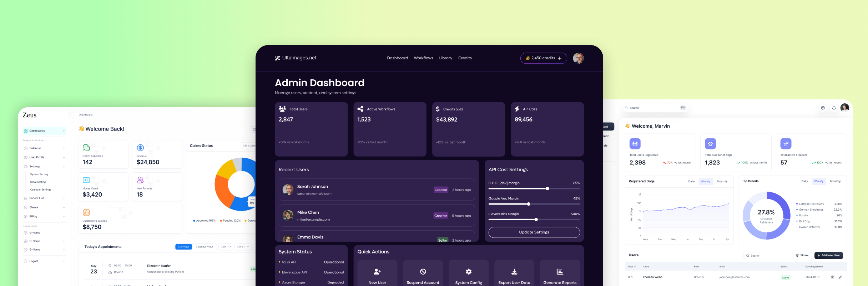Open System Config gear icon
This screenshot has width=868, height=286.
tap(469, 272)
